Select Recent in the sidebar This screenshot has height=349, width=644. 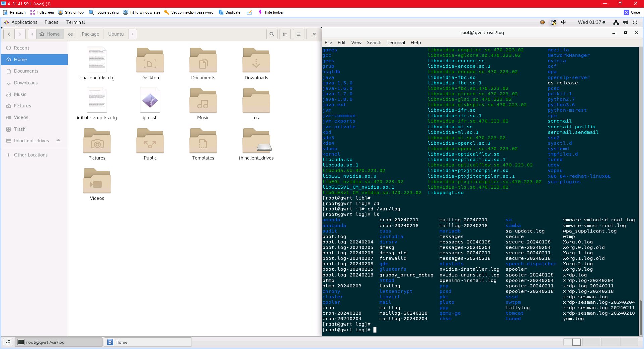(x=35, y=48)
